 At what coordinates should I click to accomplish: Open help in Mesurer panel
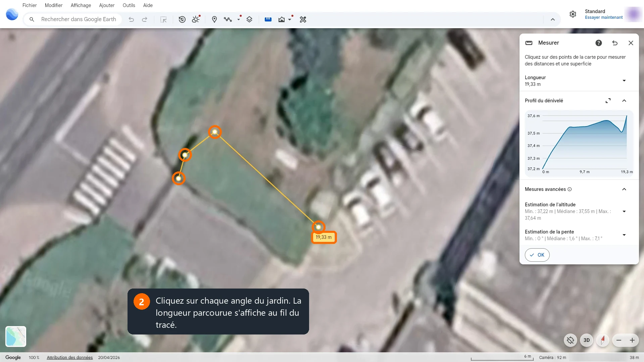click(599, 43)
